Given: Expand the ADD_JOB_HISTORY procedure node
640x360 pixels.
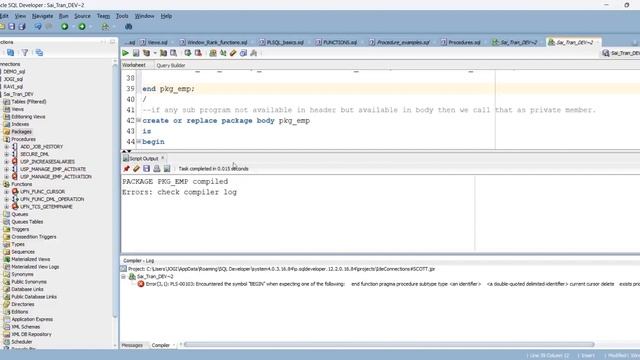Looking at the screenshot, I should [6, 147].
